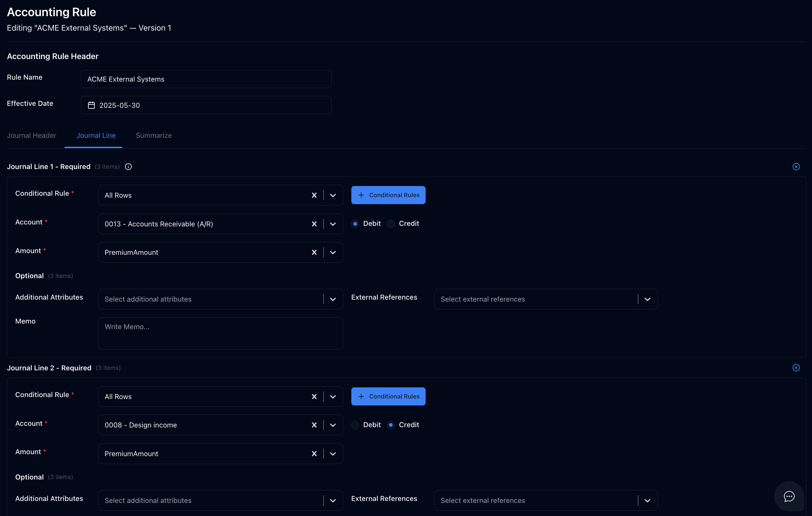The height and width of the screenshot is (516, 812).
Task: Switch to the Journal Header tab
Action: (32, 135)
